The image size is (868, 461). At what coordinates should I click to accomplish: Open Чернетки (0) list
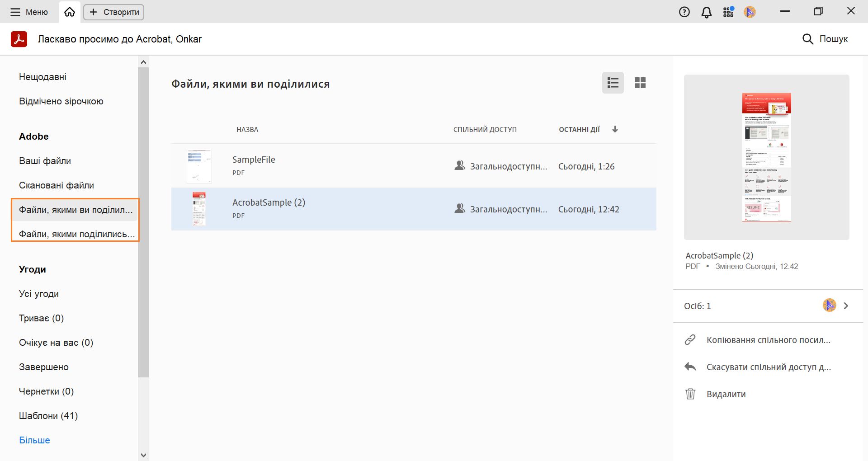click(46, 391)
